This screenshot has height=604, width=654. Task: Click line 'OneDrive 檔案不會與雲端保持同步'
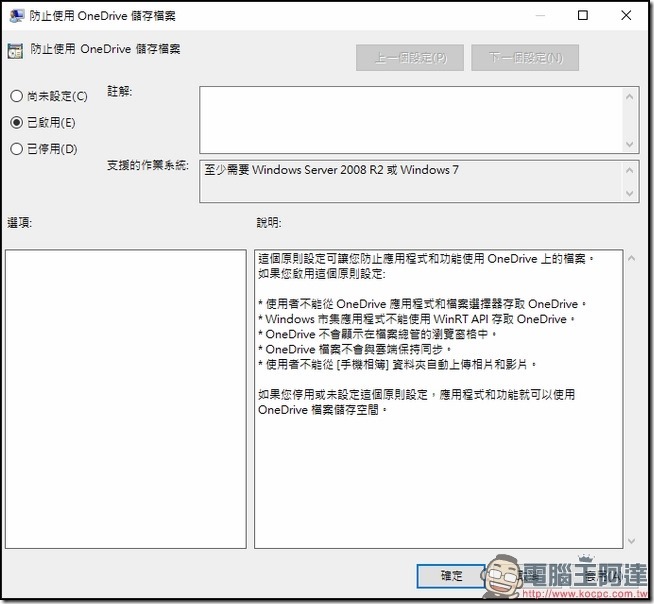355,349
